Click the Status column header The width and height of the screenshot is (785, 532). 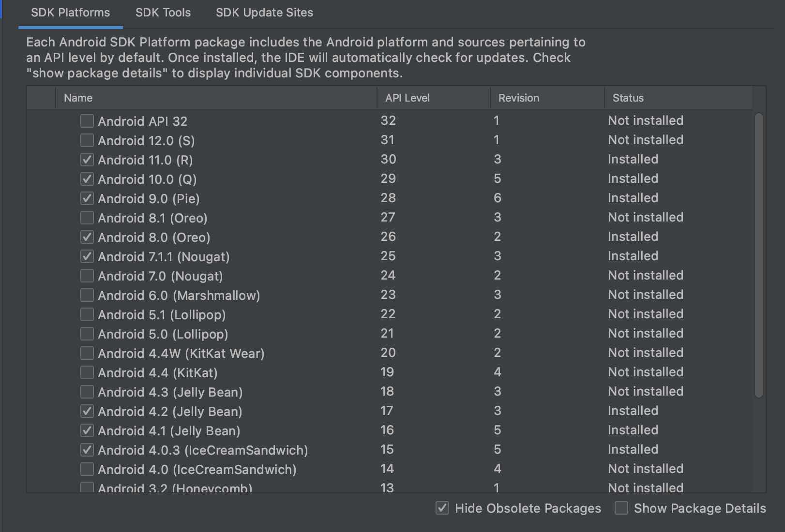[628, 98]
